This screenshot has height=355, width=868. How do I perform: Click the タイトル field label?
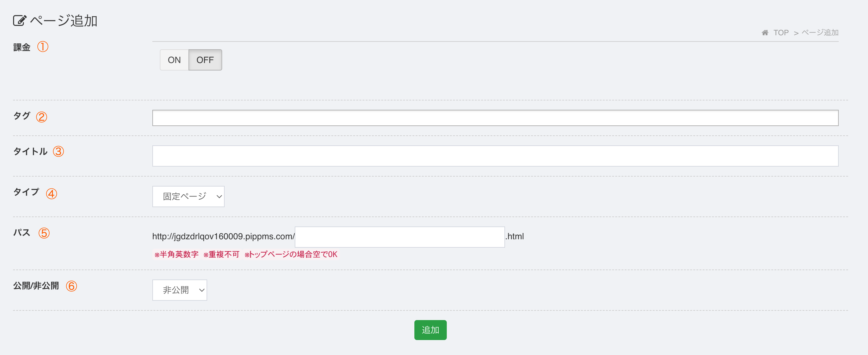[x=30, y=152]
